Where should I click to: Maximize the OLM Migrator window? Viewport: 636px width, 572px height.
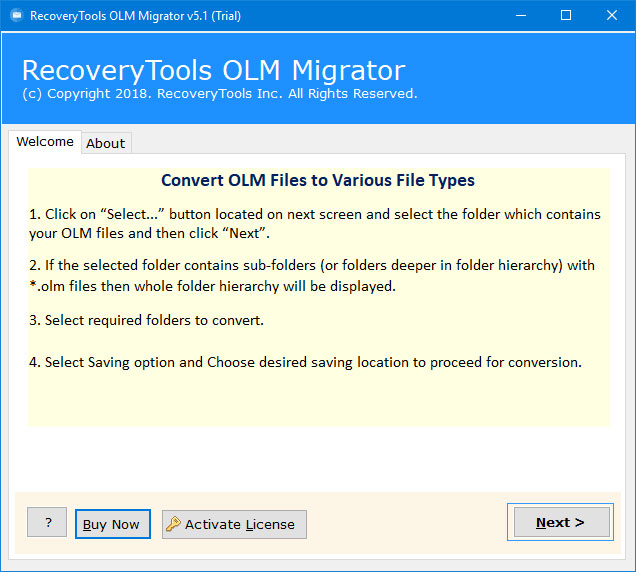click(x=566, y=15)
